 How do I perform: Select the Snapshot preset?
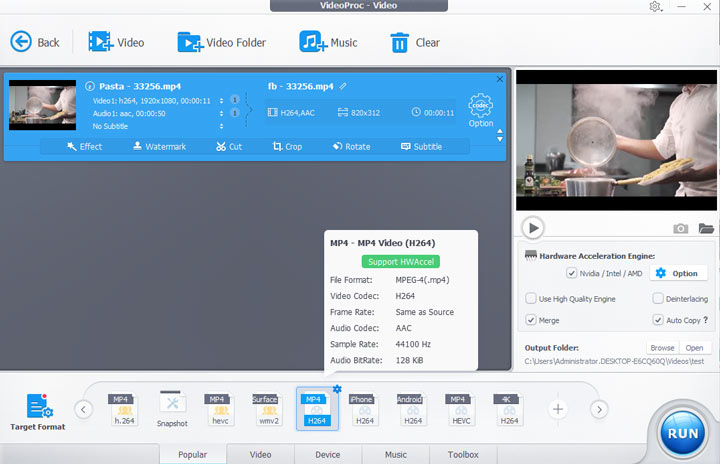click(172, 409)
